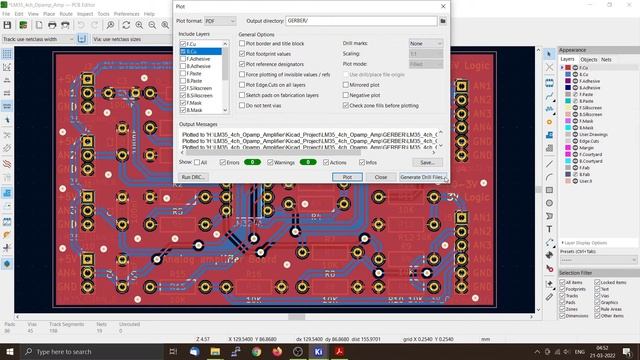Select the Draw Arc tool

pyautogui.click(x=549, y=177)
